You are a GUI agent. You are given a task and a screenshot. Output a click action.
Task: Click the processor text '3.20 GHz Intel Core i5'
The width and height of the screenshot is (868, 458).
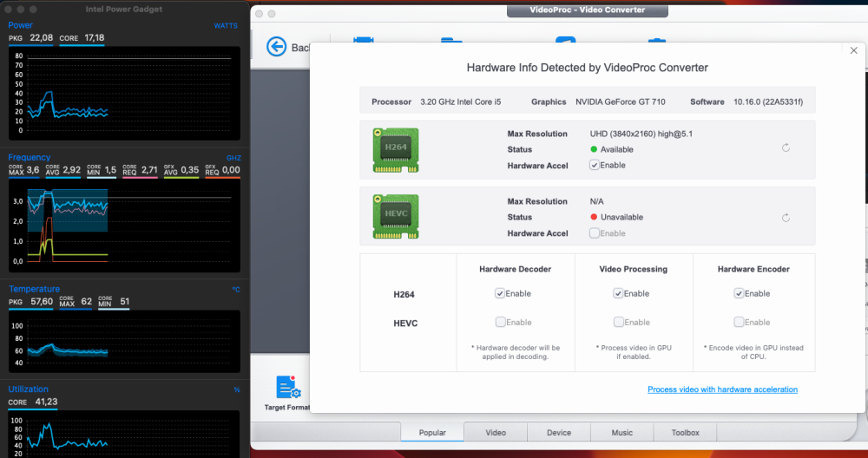461,101
